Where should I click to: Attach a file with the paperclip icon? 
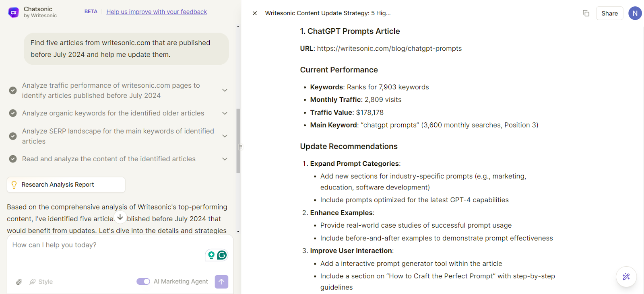tap(19, 282)
